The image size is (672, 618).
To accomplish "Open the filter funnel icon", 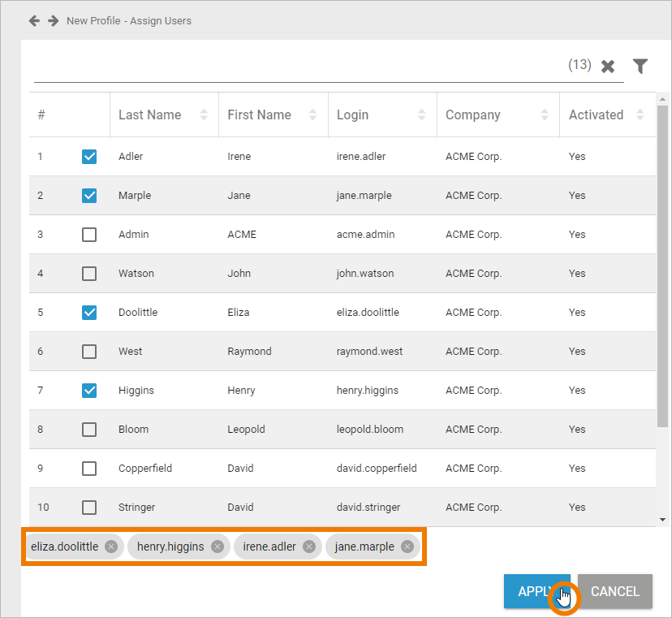I will coord(640,66).
